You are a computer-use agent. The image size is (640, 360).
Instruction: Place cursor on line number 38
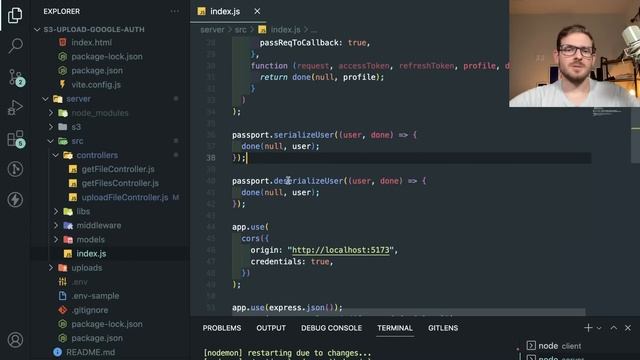coord(211,158)
